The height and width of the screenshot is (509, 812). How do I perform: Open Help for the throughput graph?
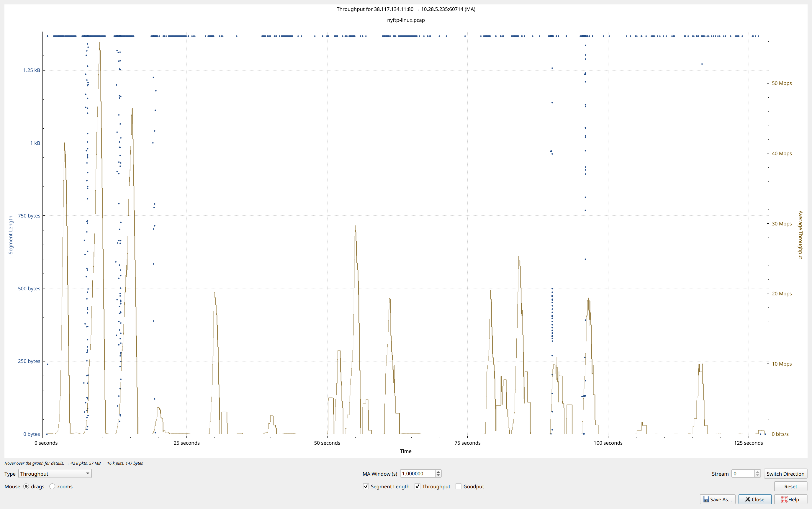coord(790,499)
